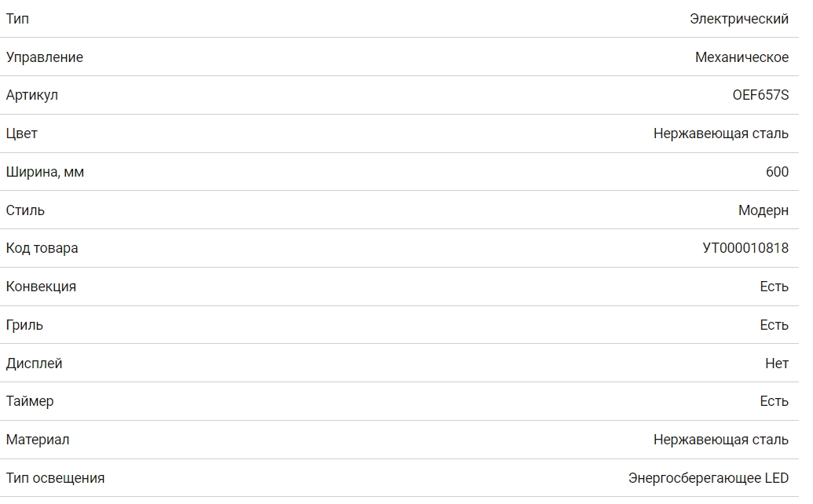Click the 'Тип освещения' label
The image size is (813, 504).
55,478
